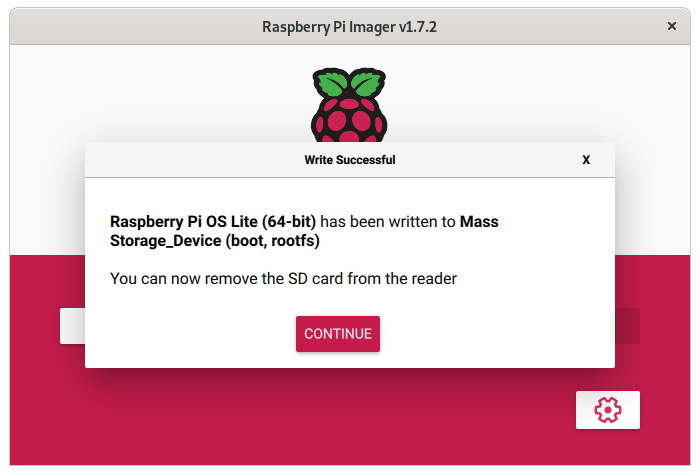
Task: Click the SD card removal message
Action: (283, 279)
